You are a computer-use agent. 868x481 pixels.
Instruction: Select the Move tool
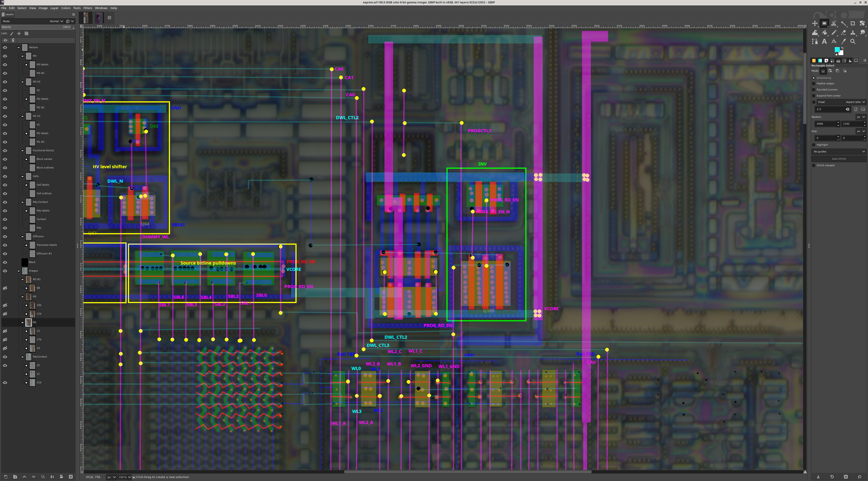point(815,24)
